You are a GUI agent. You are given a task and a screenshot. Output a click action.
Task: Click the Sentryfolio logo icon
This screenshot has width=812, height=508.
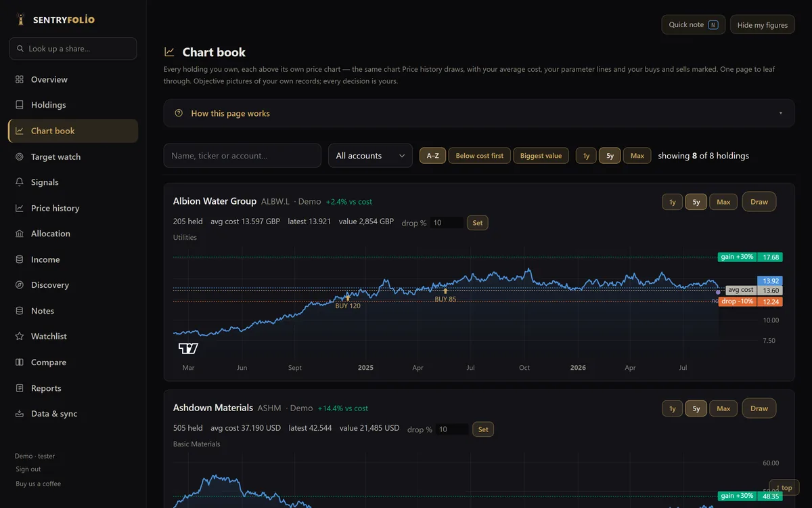coord(20,20)
